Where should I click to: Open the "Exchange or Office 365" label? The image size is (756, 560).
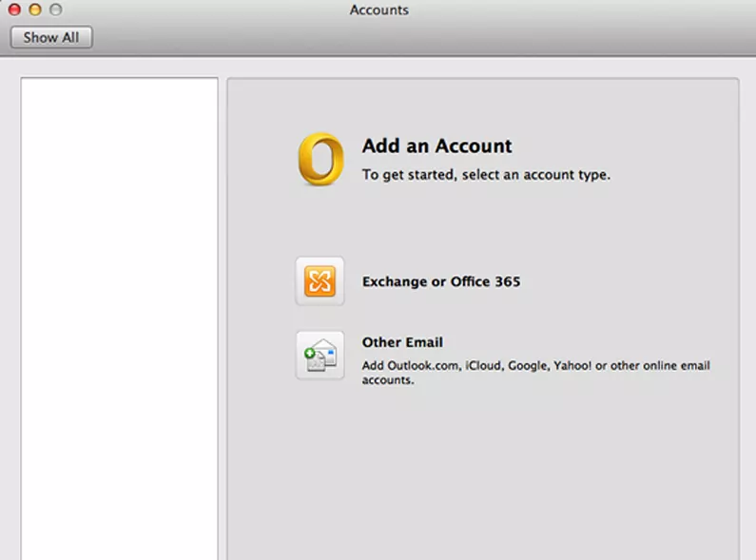(x=441, y=281)
